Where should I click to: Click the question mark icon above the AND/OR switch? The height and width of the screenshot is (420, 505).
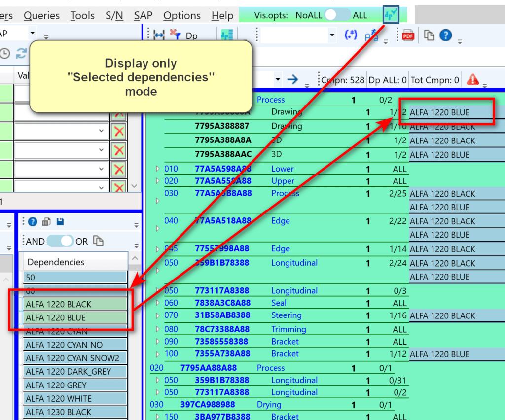33,222
